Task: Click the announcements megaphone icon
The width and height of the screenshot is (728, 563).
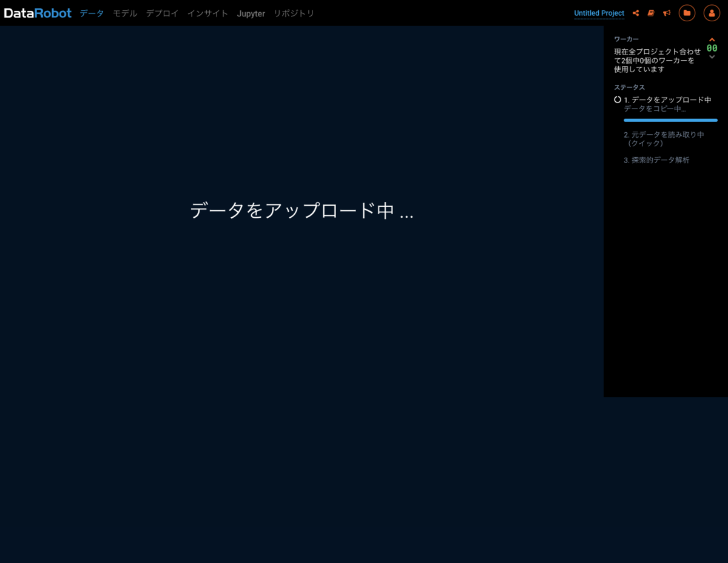Action: tap(667, 13)
